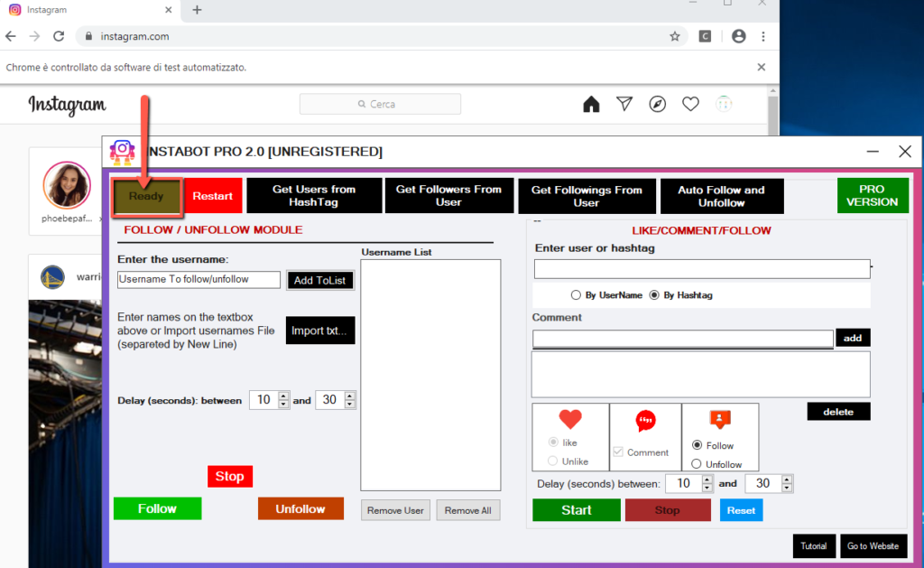The width and height of the screenshot is (924, 568).
Task: Open Instagram activity heart icon
Action: tap(690, 105)
